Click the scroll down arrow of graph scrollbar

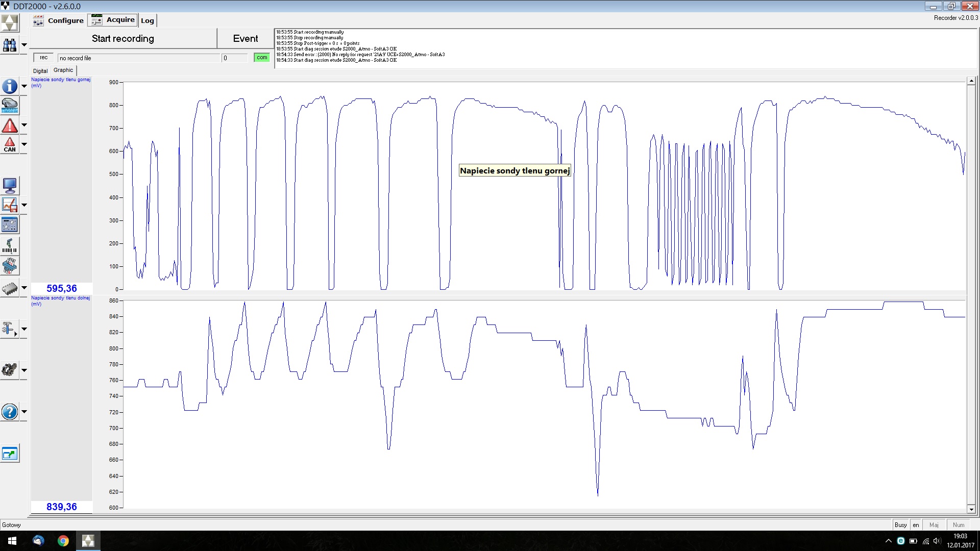tap(971, 509)
